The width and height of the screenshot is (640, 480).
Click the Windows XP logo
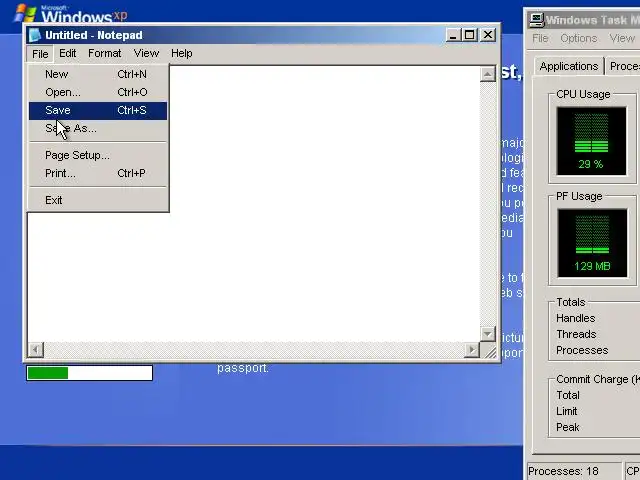point(70,14)
